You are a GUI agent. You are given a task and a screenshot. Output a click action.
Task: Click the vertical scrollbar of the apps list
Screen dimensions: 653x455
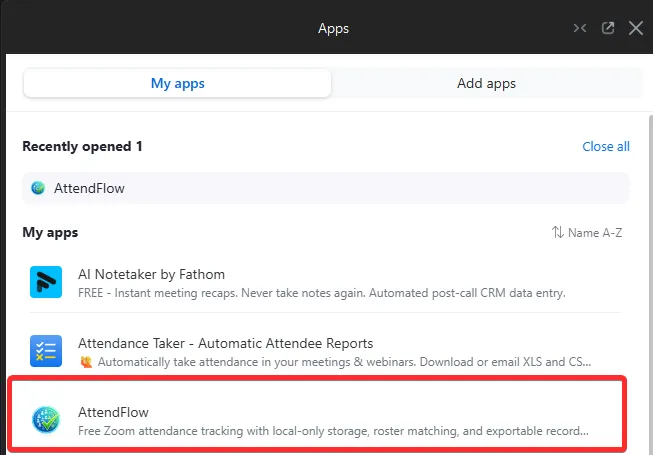coord(651,283)
